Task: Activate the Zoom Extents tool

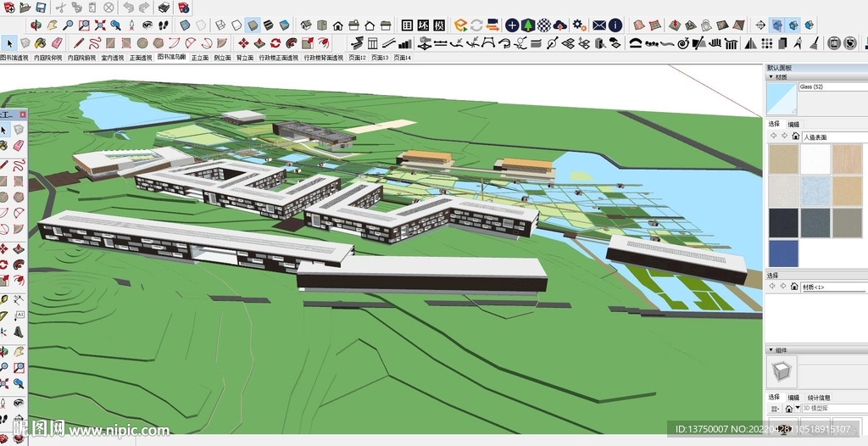Action: (100, 25)
